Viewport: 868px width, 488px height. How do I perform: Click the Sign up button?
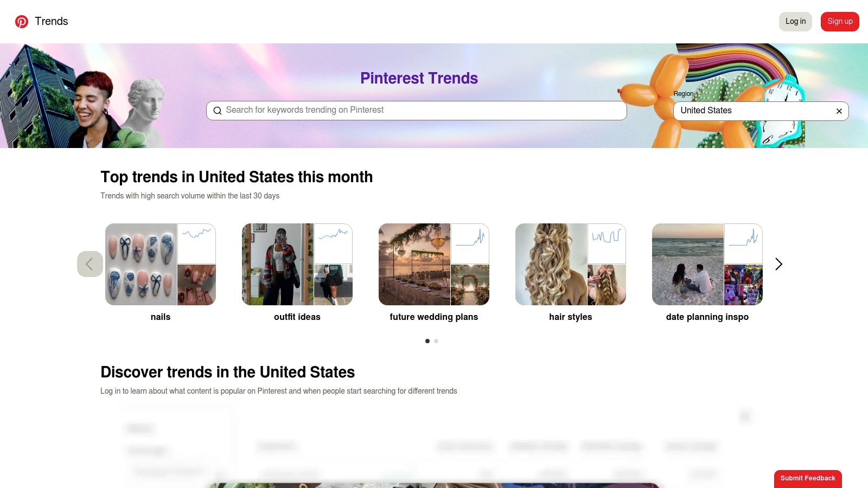pyautogui.click(x=840, y=22)
